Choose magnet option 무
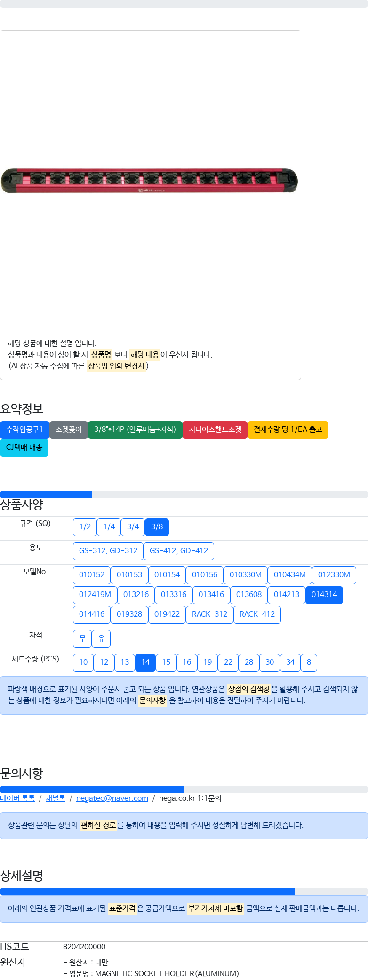368x980 pixels. tap(82, 638)
